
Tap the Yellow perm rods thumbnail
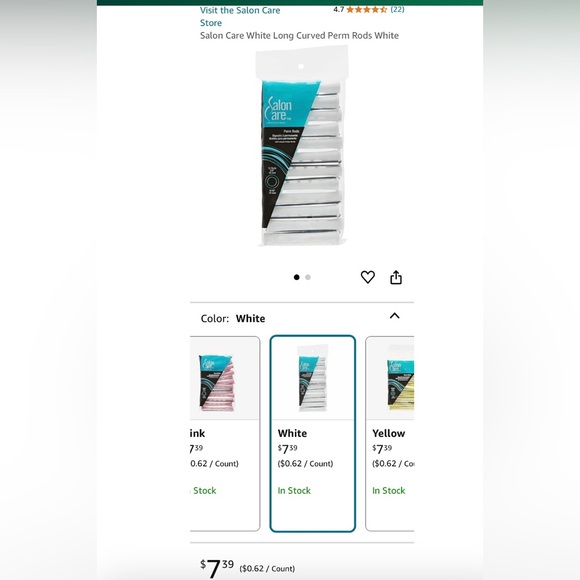point(401,385)
